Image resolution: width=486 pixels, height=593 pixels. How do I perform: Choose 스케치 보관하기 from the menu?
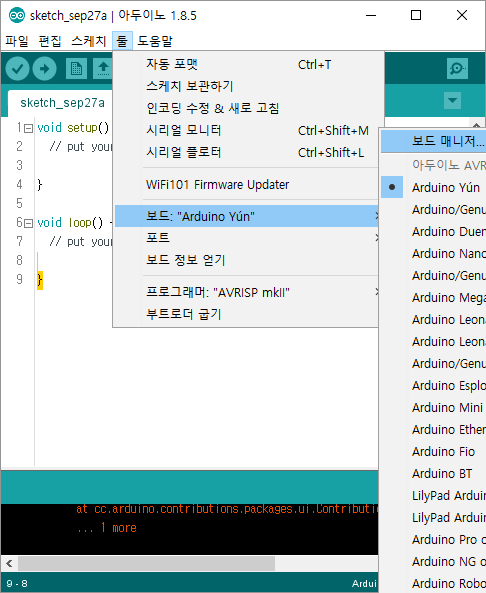coord(247,86)
